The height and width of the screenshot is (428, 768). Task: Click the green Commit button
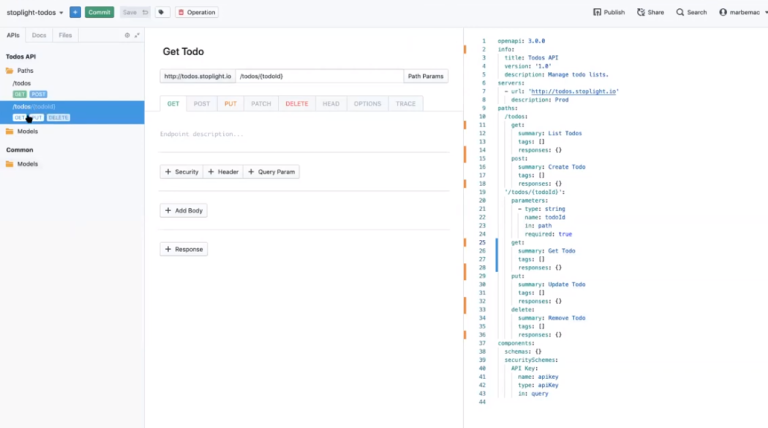(99, 12)
